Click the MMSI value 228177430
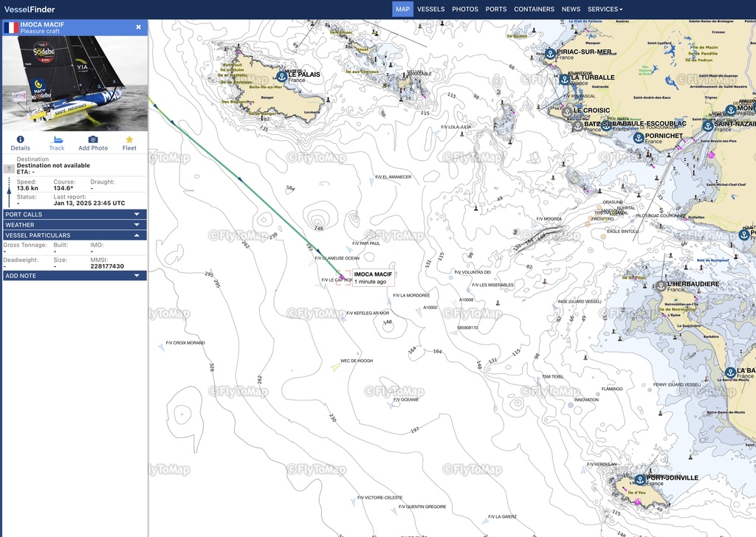The image size is (756, 537). coord(107,266)
